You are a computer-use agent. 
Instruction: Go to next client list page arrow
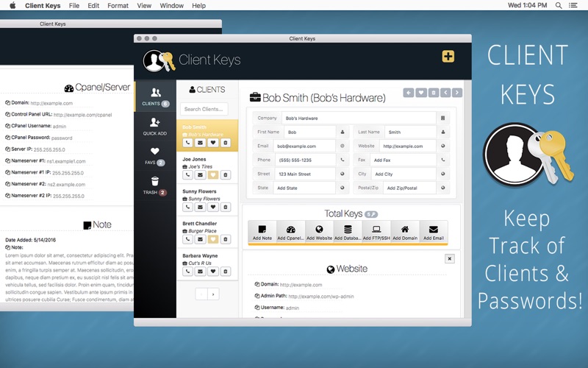(x=213, y=294)
